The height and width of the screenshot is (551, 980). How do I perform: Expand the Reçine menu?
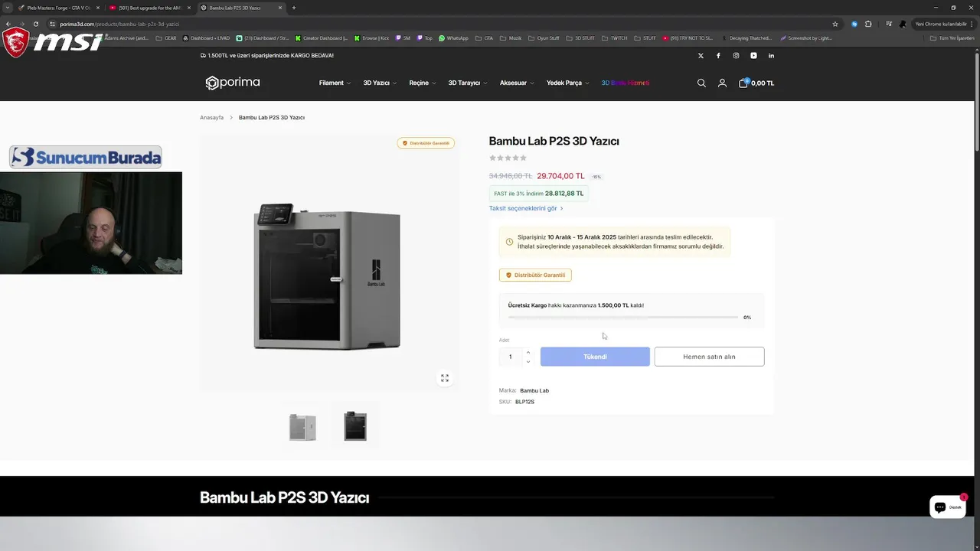[x=423, y=83]
